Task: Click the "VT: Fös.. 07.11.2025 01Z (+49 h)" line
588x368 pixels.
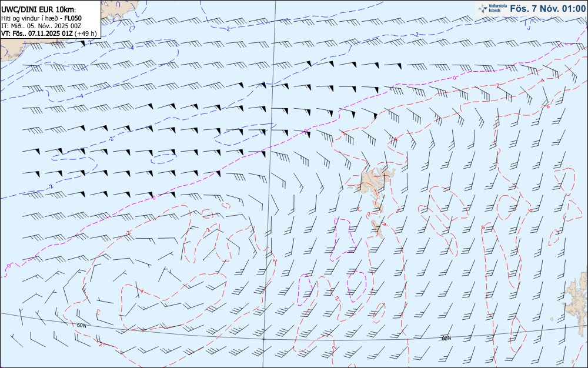Action: pyautogui.click(x=49, y=34)
